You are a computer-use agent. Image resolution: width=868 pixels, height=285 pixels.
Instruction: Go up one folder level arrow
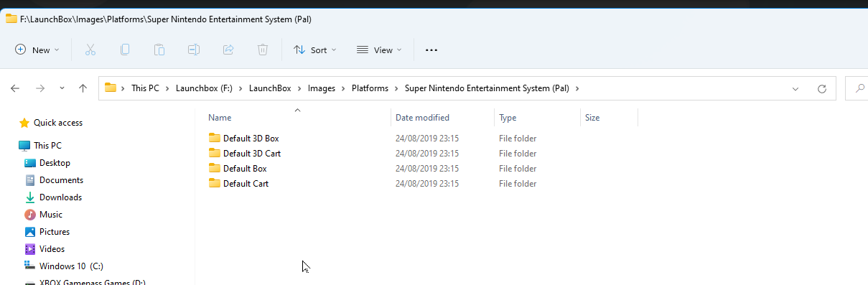83,88
